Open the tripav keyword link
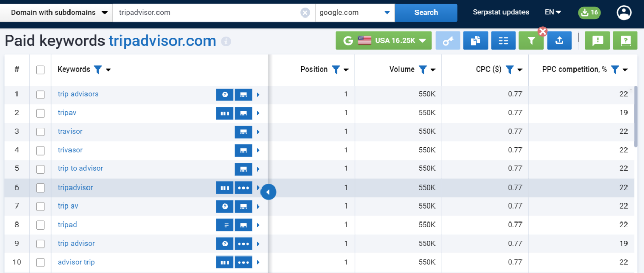644x273 pixels. (x=67, y=113)
